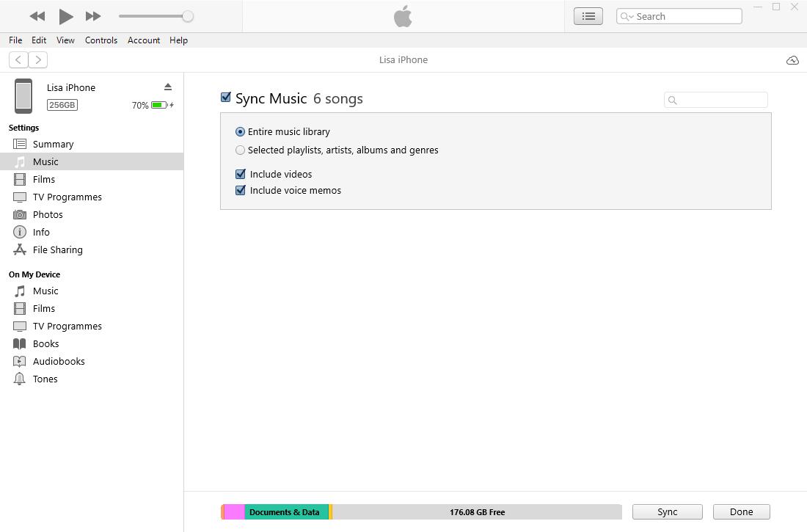Click the 6 songs count label

[x=338, y=98]
